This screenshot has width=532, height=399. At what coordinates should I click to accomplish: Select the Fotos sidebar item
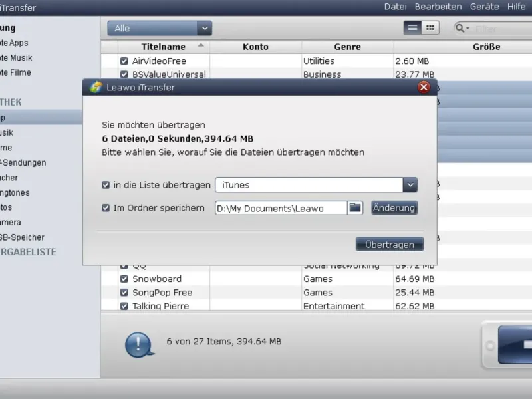coord(6,207)
